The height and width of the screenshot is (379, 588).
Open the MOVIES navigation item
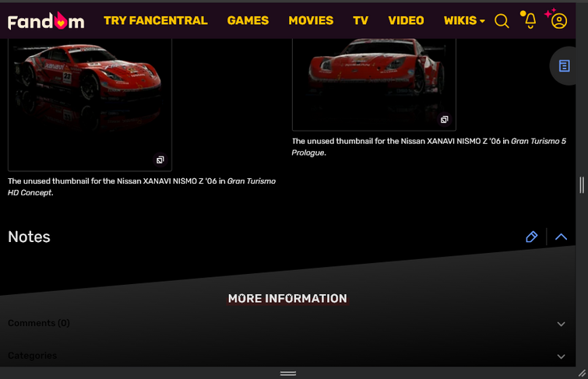pos(311,20)
